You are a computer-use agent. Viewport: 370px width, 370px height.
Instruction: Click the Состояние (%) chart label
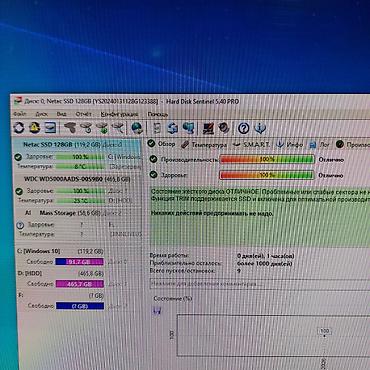pos(173,298)
